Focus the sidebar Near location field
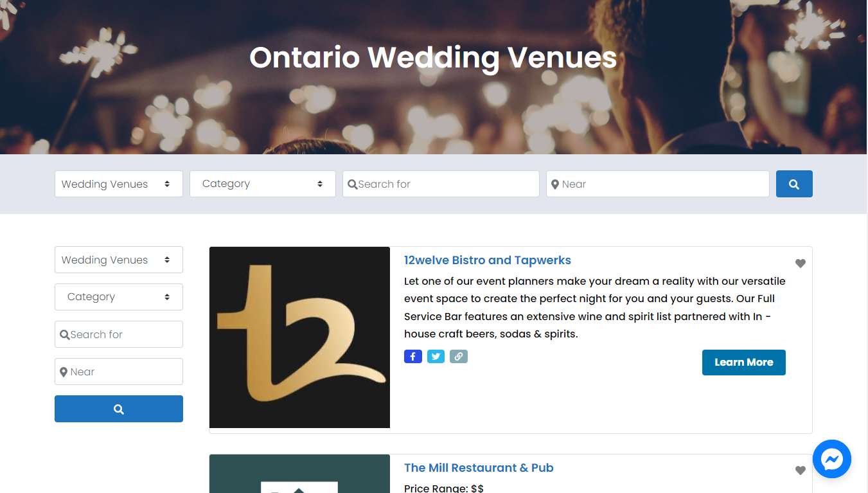This screenshot has width=868, height=493. pyautogui.click(x=119, y=372)
